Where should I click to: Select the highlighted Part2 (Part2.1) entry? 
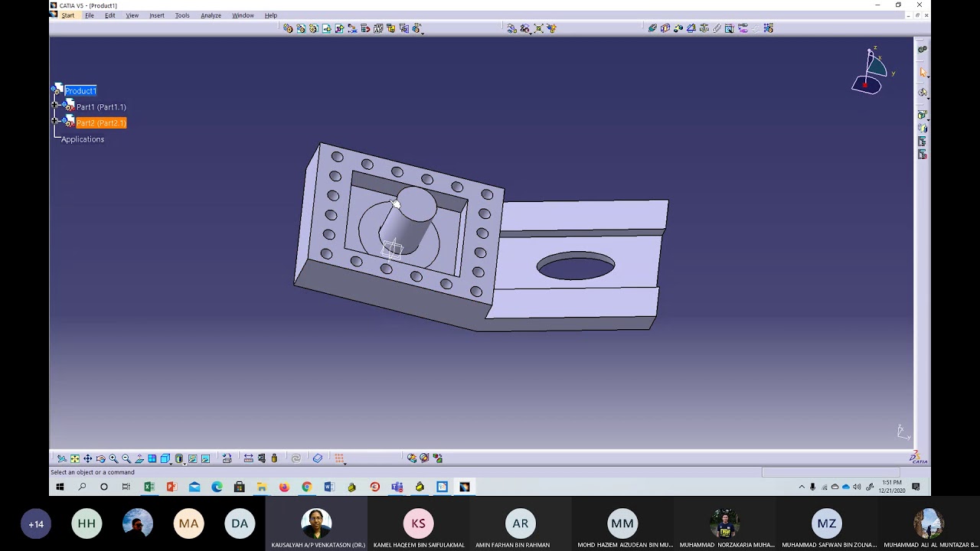click(101, 123)
